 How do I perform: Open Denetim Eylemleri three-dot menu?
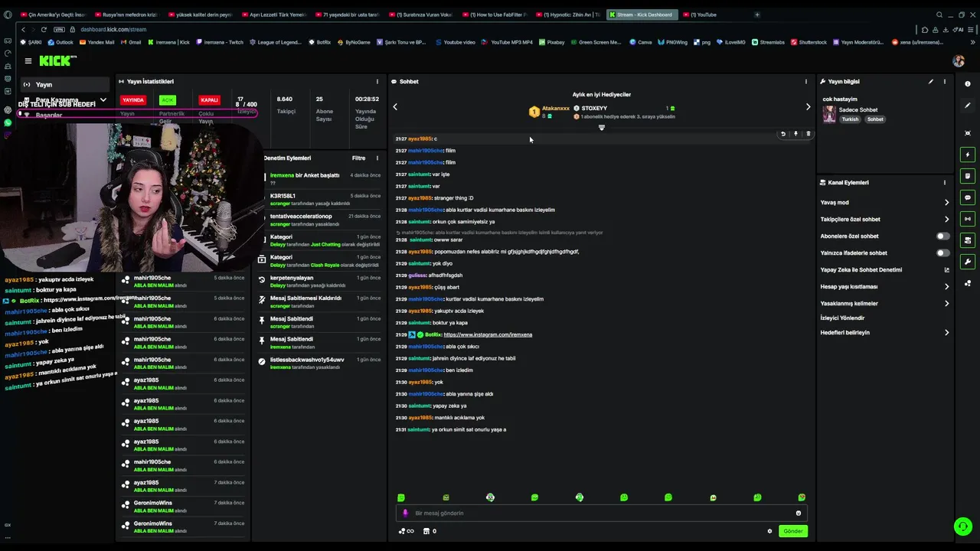coord(377,158)
